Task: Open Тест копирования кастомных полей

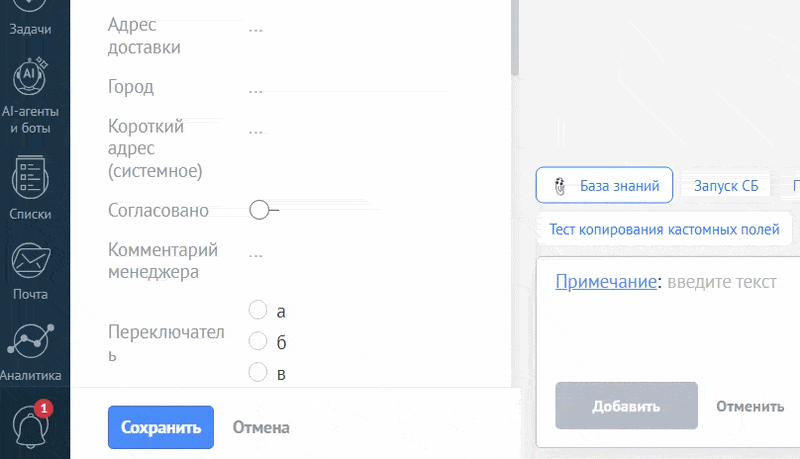Action: (664, 230)
